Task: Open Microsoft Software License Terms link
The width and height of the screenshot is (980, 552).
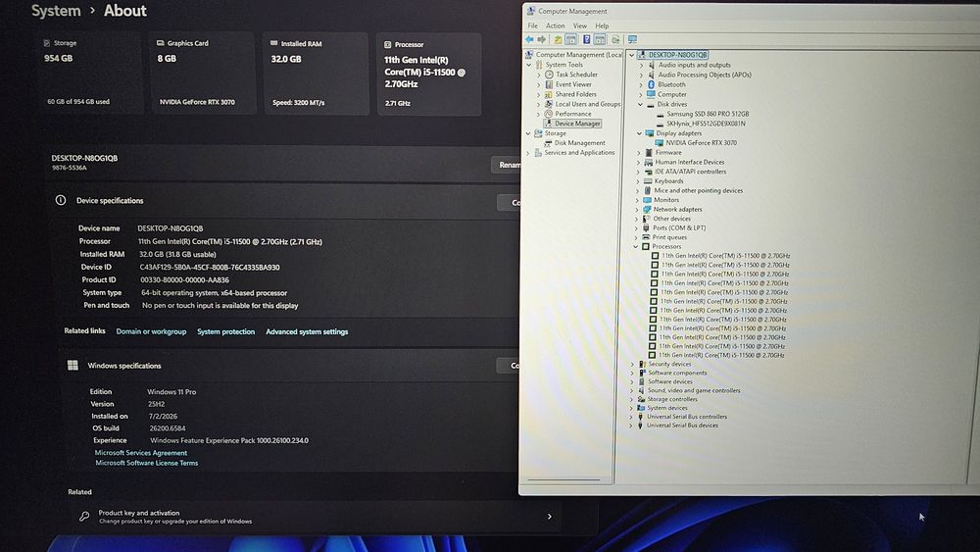Action: (x=146, y=463)
